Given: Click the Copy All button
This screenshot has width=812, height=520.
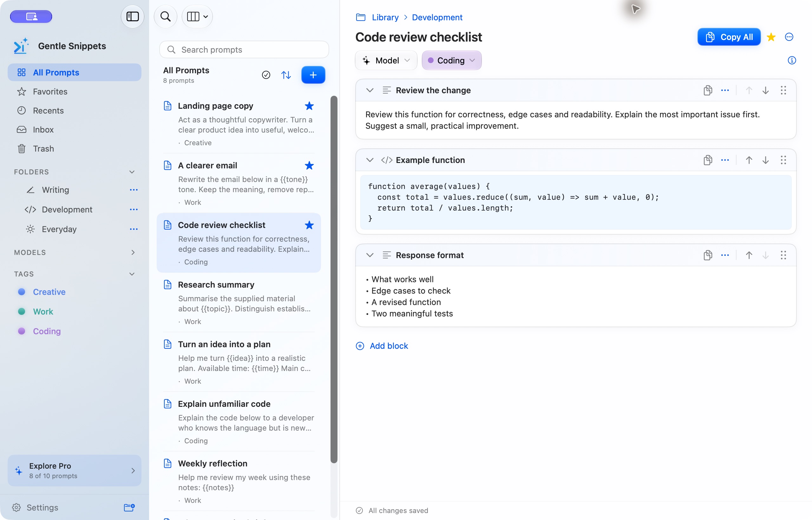Looking at the screenshot, I should coord(729,37).
